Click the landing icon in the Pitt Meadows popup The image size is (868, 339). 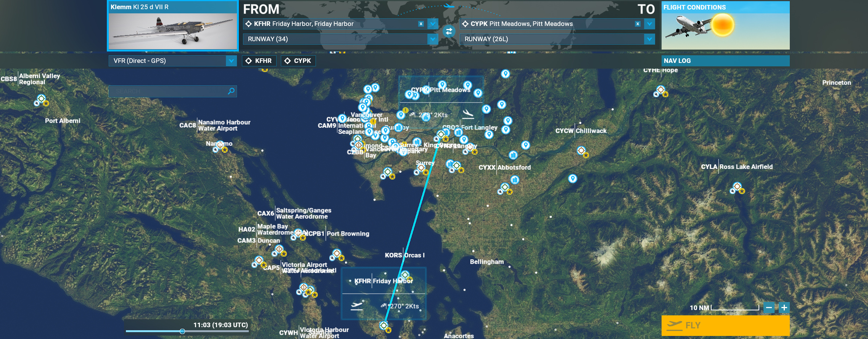coord(468,114)
